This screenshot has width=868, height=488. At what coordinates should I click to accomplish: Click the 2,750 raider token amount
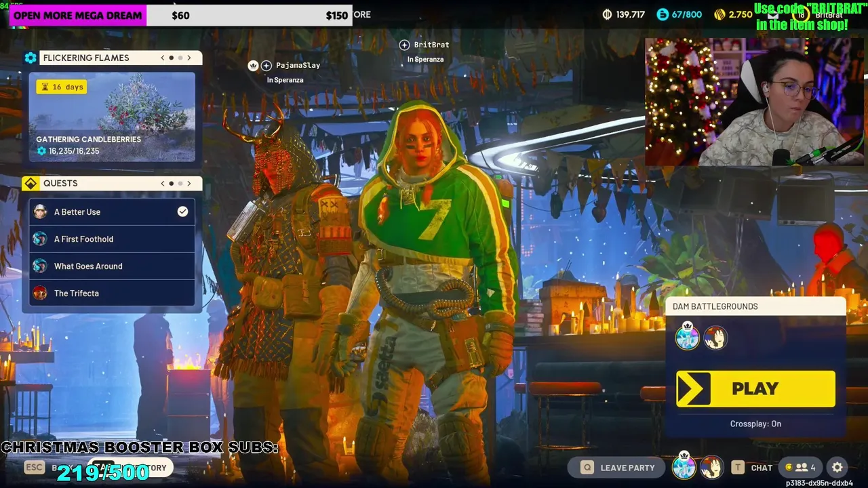click(x=741, y=14)
